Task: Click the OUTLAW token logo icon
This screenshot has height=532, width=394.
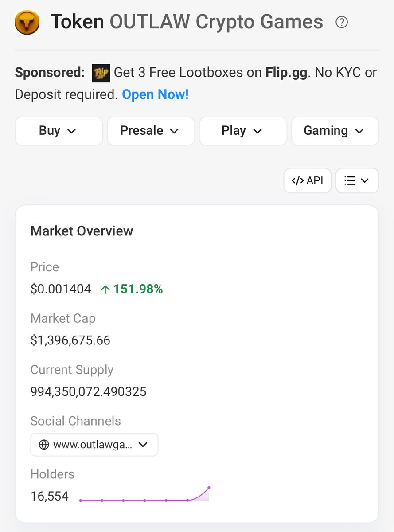Action: click(x=27, y=22)
